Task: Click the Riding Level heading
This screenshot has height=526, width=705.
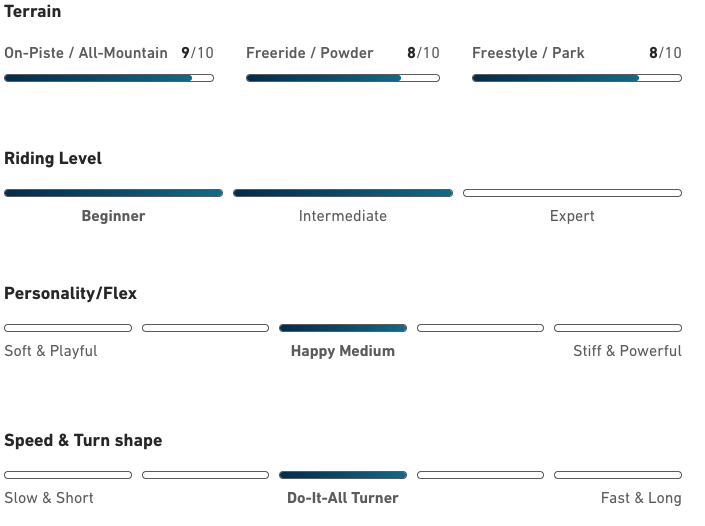Action: 53,158
